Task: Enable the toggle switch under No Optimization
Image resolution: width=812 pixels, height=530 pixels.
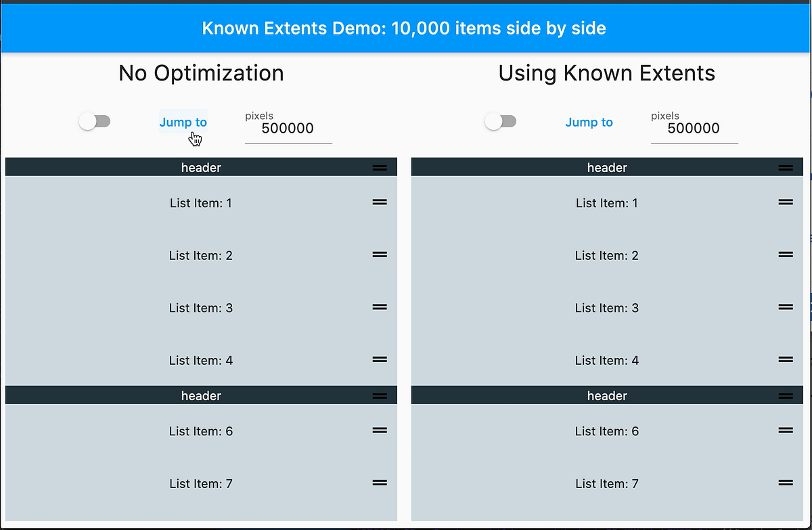Action: click(x=95, y=120)
